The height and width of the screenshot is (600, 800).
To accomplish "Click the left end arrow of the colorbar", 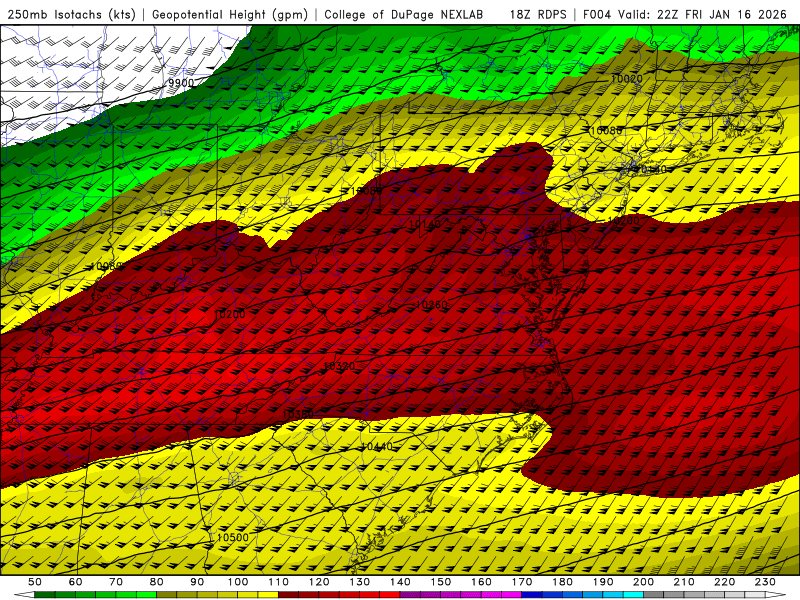I will click(x=24, y=595).
